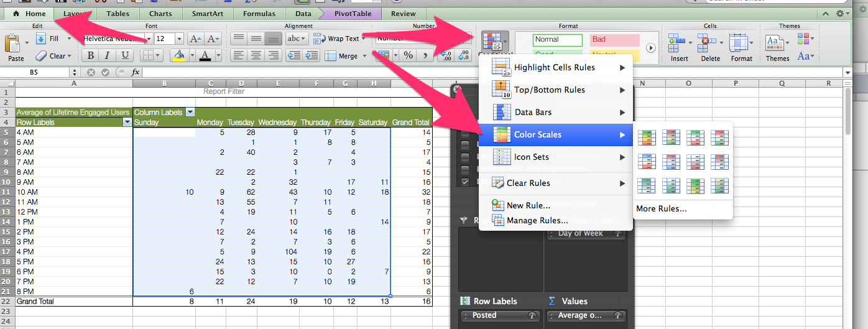
Task: Click the increase decimal button
Action: point(446,55)
